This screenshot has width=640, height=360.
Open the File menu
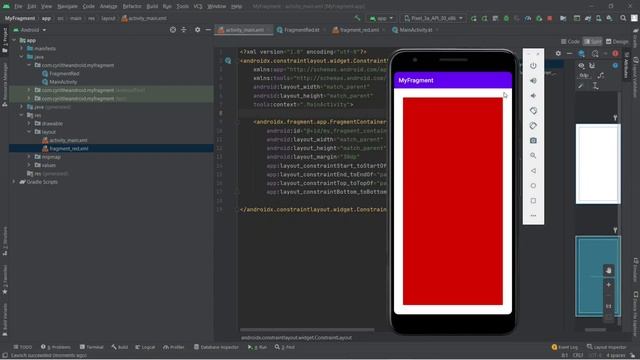18,6
